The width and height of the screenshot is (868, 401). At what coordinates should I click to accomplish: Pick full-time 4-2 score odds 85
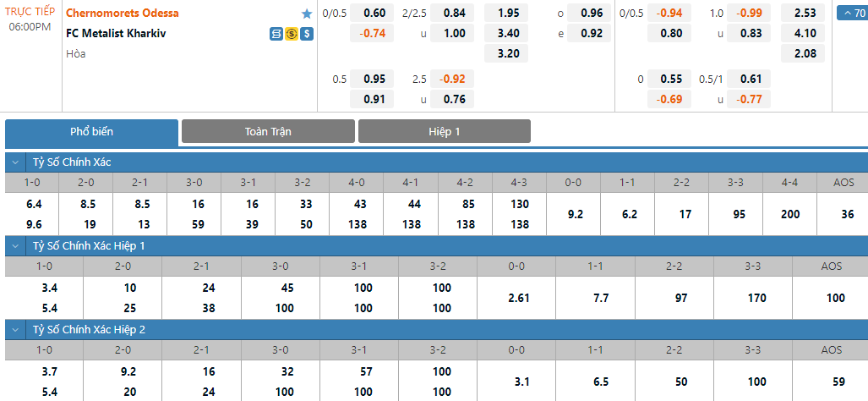(x=467, y=205)
